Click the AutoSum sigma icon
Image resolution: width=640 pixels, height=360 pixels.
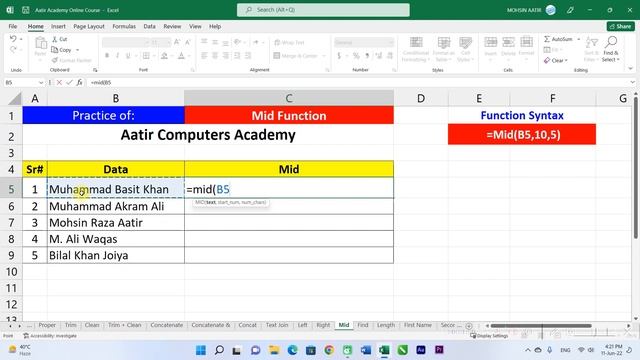click(547, 39)
